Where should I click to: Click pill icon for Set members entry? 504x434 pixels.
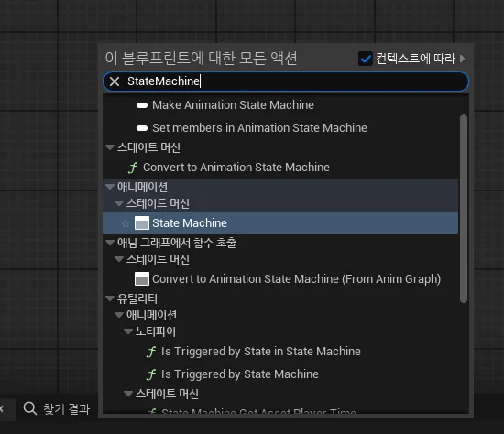(142, 128)
